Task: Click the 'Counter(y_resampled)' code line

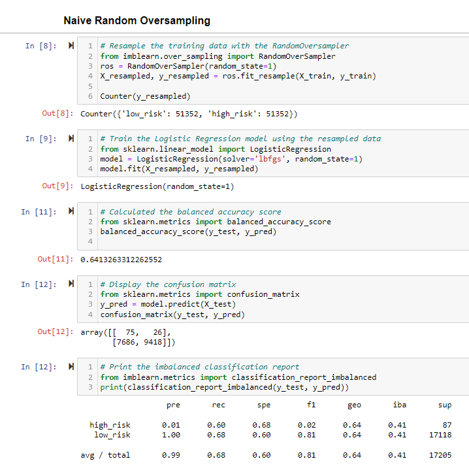Action: 145,96
